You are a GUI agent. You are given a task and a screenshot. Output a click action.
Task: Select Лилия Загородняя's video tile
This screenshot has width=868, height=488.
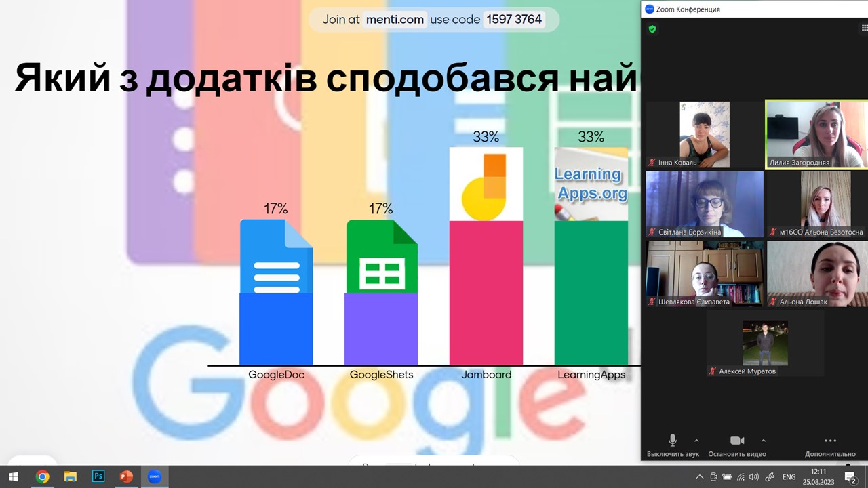(816, 134)
